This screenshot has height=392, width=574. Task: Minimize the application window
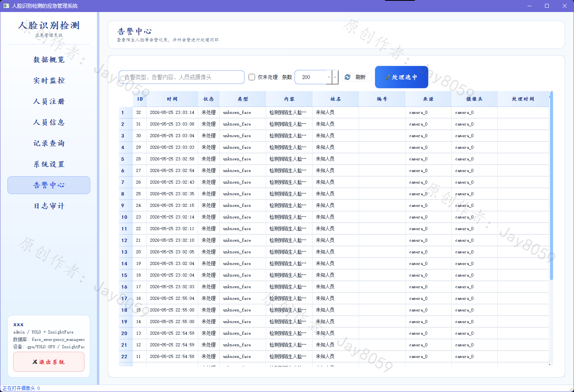[529, 6]
